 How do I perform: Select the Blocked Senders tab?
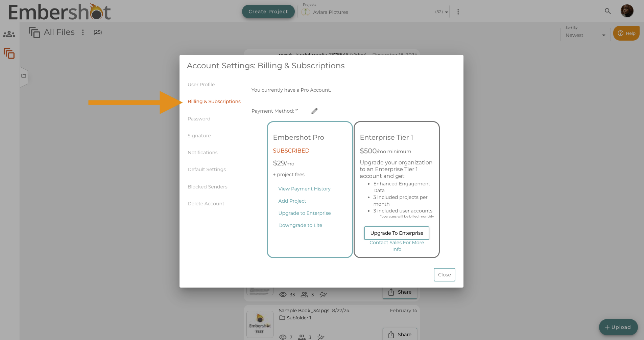tap(207, 187)
